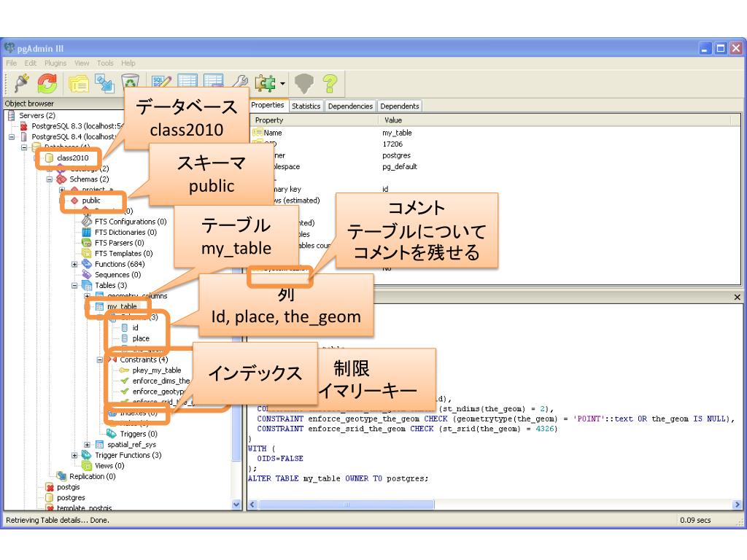Collapse the Databases node
Image resolution: width=747 pixels, height=560 pixels.
(x=24, y=147)
